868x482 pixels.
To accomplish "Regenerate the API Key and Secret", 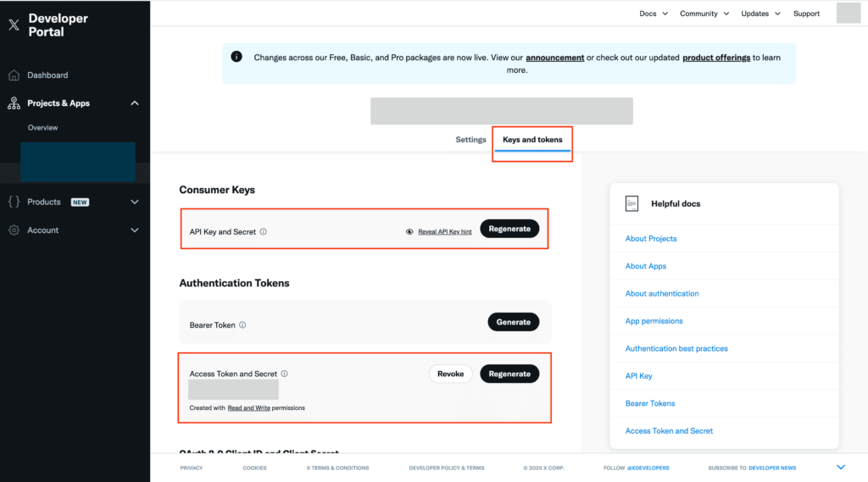I will pos(509,229).
